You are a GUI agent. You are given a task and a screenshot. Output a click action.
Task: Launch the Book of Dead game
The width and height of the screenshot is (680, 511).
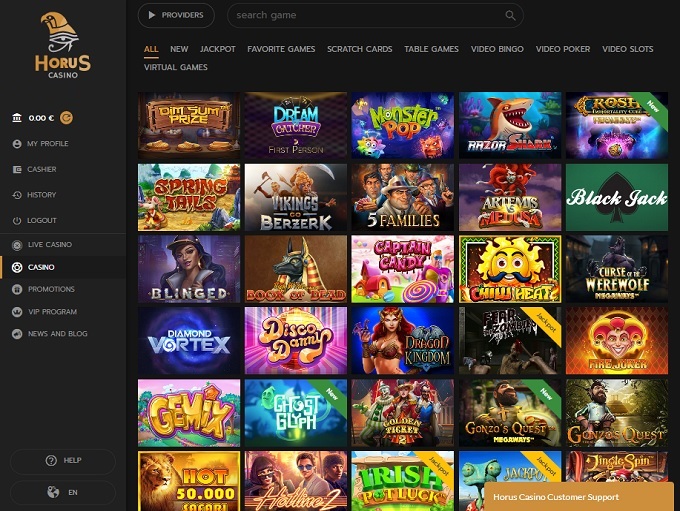296,268
